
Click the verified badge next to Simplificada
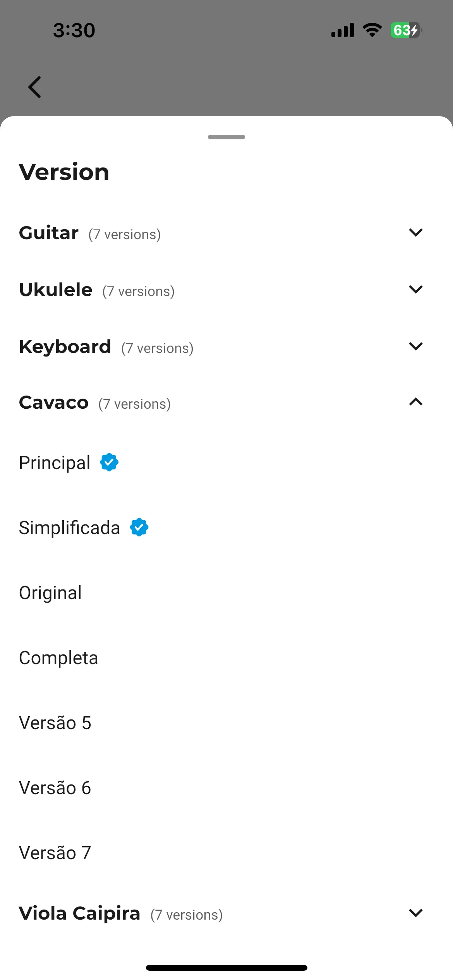(x=139, y=527)
